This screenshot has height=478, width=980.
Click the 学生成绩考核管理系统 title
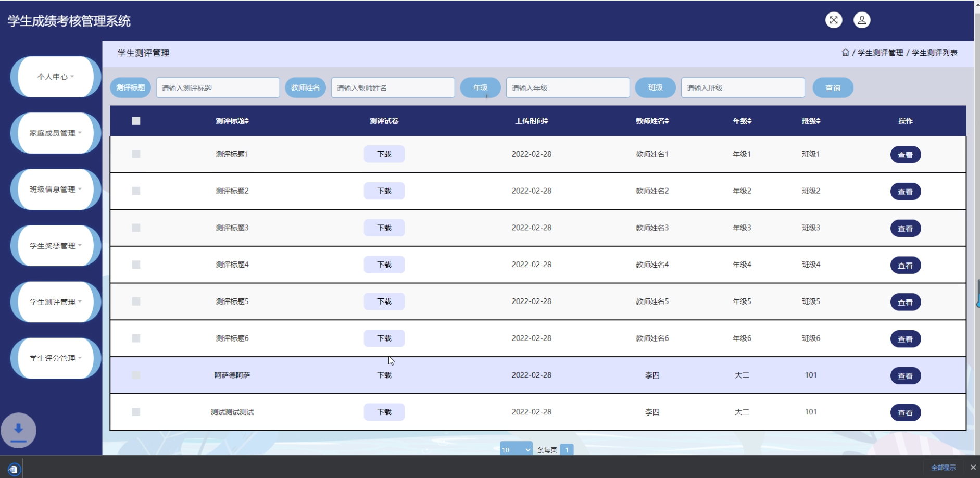point(69,21)
